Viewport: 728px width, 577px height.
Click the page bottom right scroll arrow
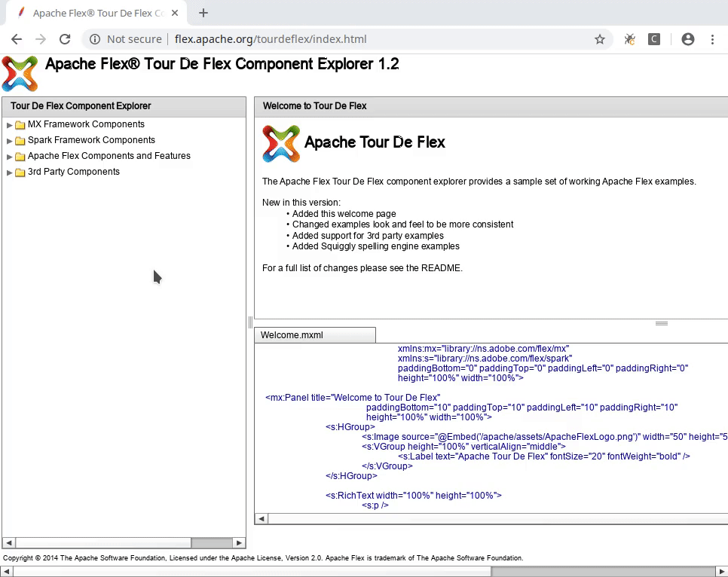pyautogui.click(x=721, y=572)
